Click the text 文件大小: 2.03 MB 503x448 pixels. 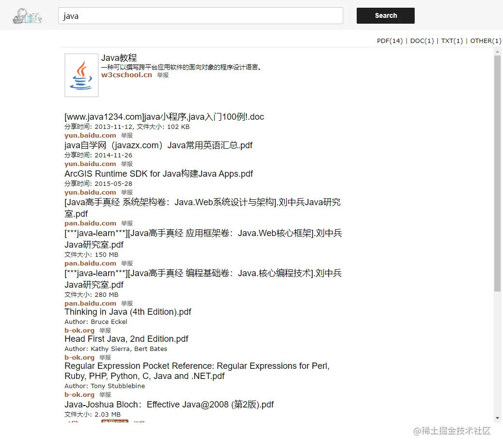click(92, 415)
